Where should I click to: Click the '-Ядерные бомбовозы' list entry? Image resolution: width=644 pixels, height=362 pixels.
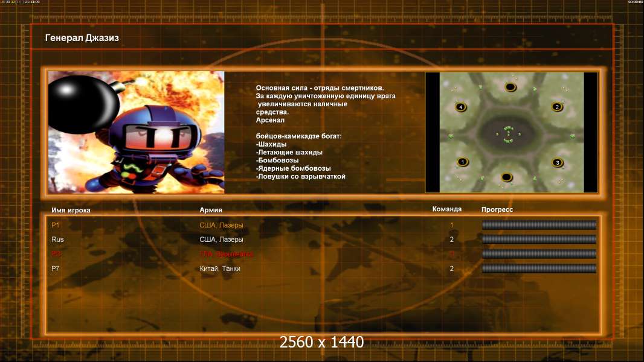[x=293, y=168]
